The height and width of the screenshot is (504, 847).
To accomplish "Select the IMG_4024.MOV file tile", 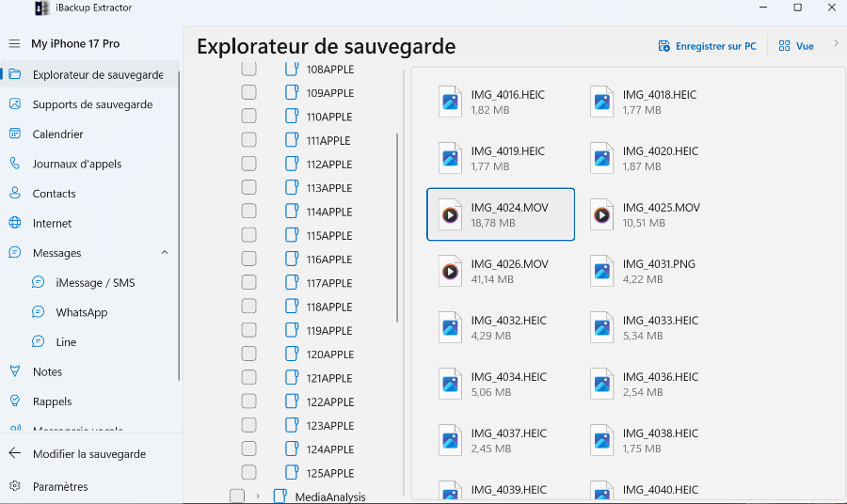I will pos(501,214).
